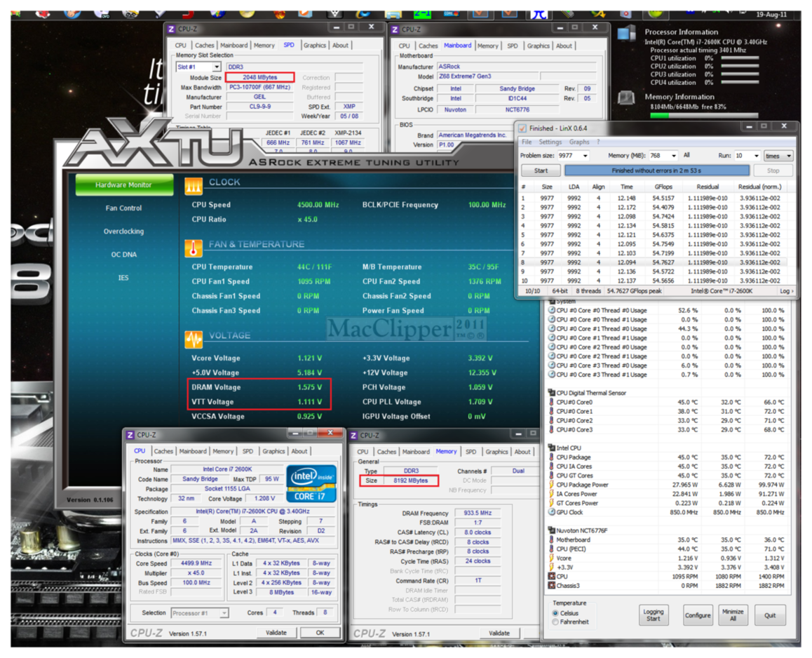
Task: Click the CPU#0 Core3 thermometer icon
Action: coord(552,429)
